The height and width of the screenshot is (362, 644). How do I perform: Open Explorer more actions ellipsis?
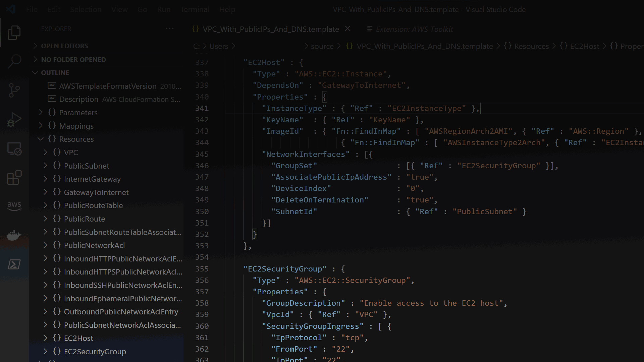170,29
